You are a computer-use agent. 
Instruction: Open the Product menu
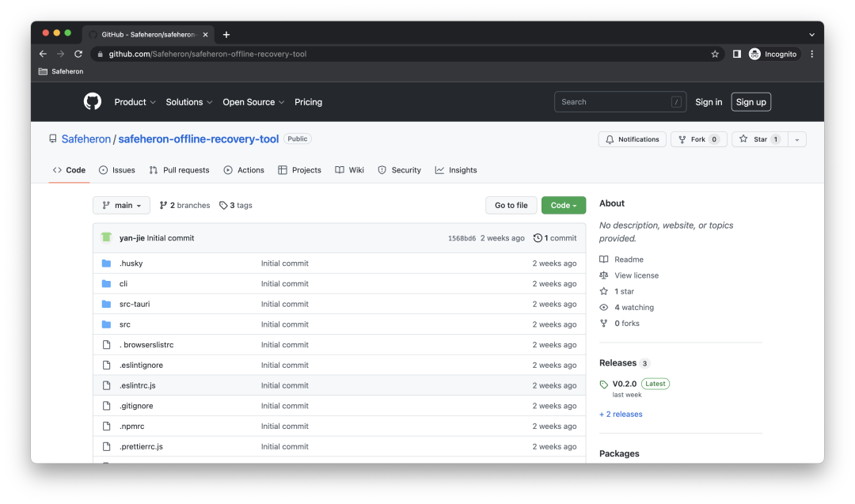click(135, 102)
